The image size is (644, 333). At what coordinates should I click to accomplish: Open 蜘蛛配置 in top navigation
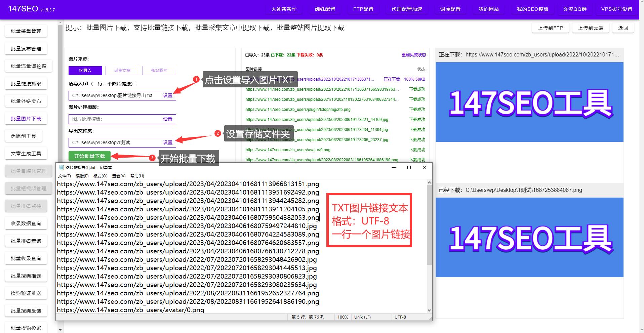[325, 9]
